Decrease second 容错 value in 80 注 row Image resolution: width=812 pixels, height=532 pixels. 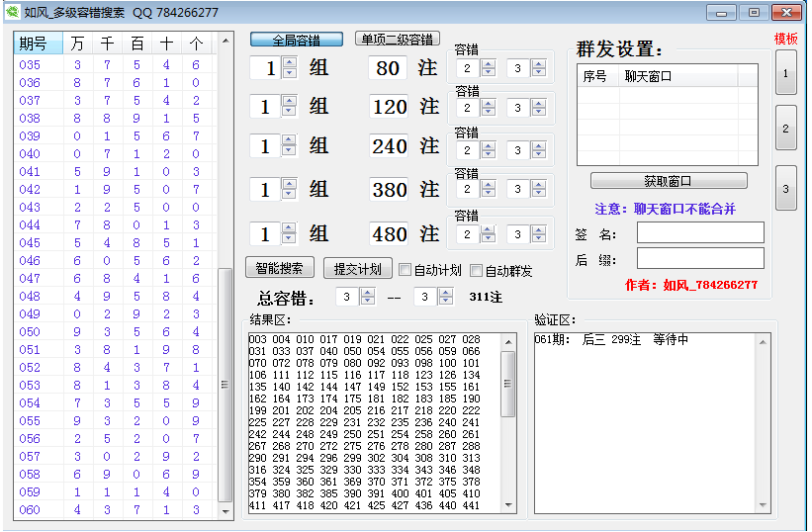pyautogui.click(x=539, y=72)
